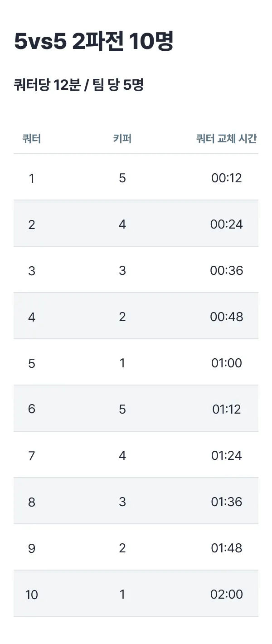Select the 01:12 substitution time cell

[227, 409]
